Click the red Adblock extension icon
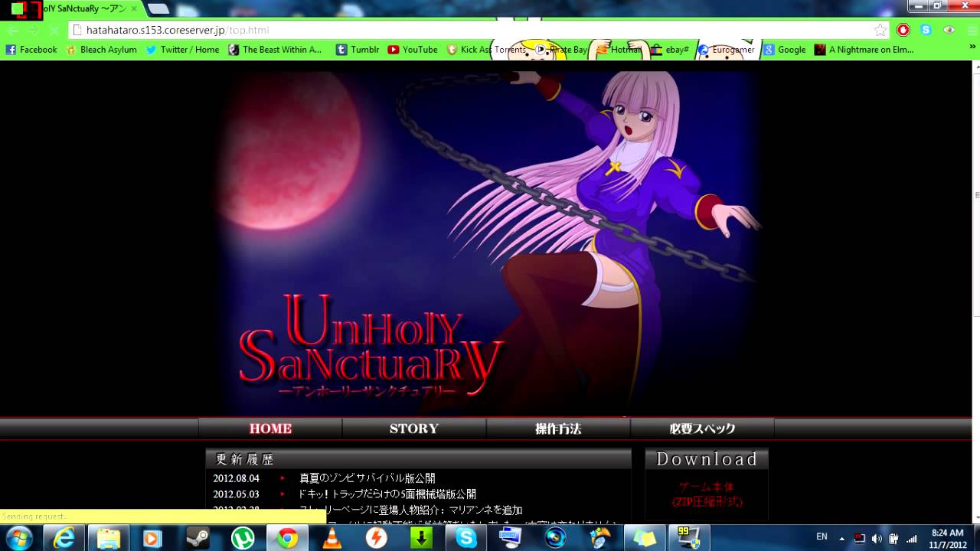 [x=903, y=30]
